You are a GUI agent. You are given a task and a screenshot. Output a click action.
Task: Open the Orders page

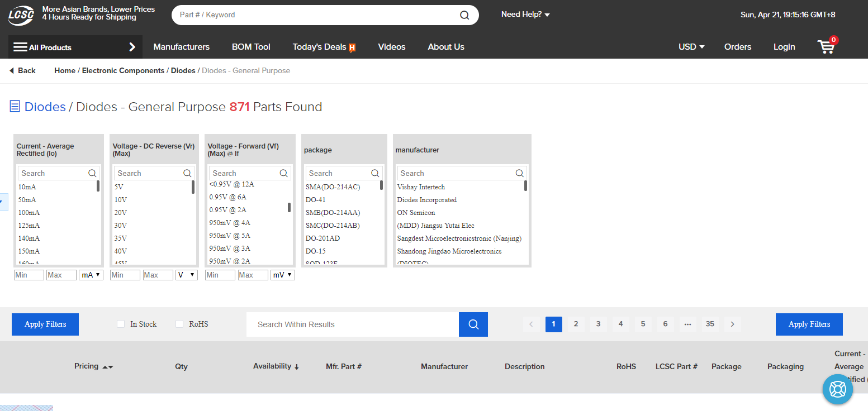click(738, 47)
